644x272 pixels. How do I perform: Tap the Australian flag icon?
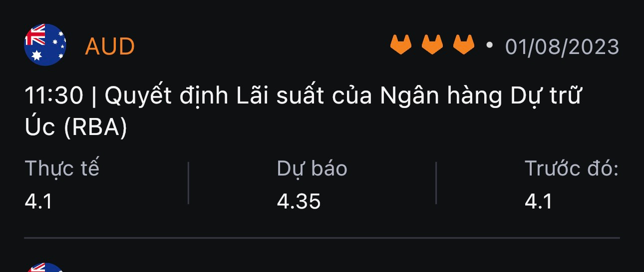point(45,44)
